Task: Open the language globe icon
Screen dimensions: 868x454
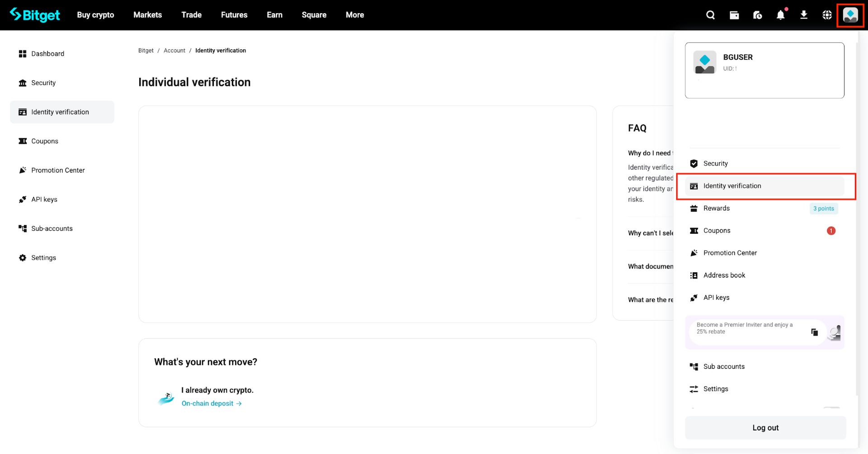Action: [827, 15]
